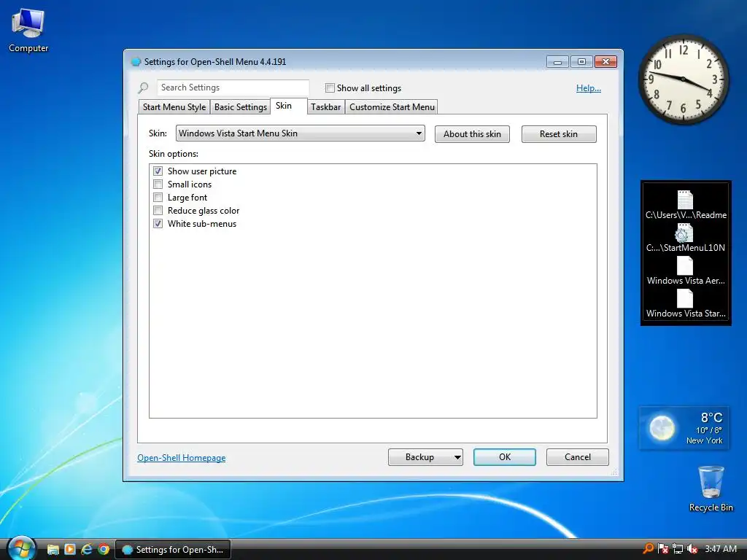This screenshot has width=747, height=560.
Task: Click the Reset skin button
Action: tap(559, 134)
